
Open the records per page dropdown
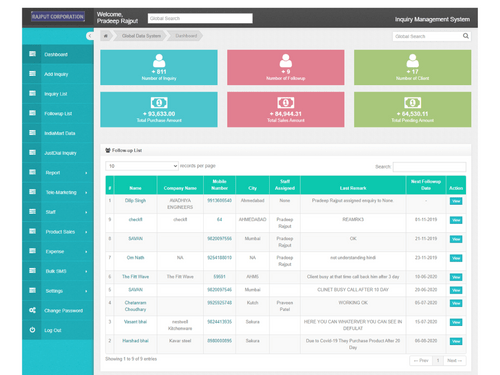click(x=142, y=166)
